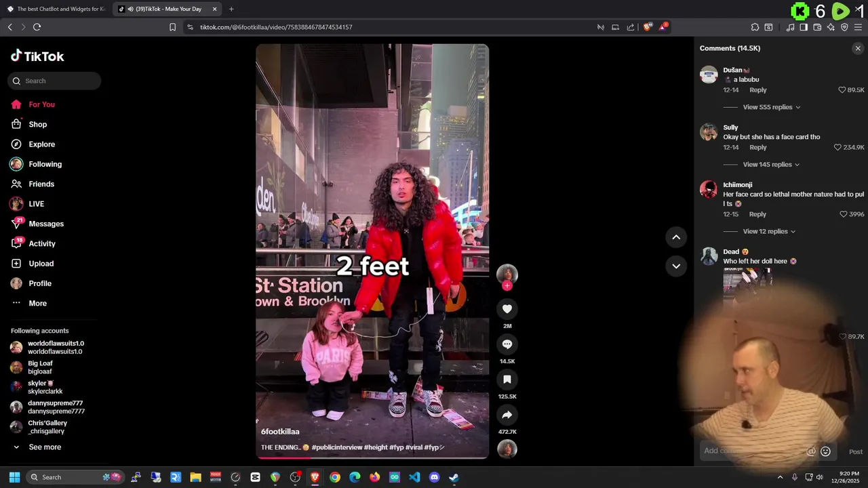Open video comments via speech bubble icon
868x488 pixels.
click(507, 344)
